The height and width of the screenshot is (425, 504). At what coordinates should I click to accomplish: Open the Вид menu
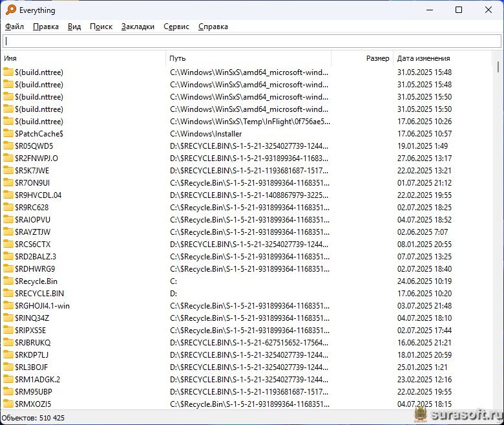74,27
